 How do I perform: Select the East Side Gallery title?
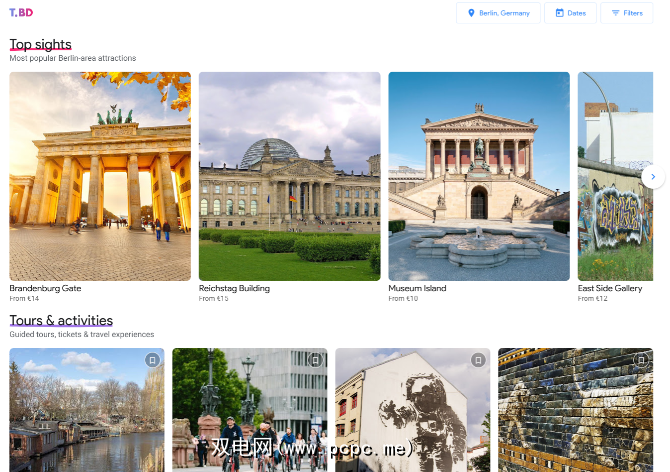point(610,288)
